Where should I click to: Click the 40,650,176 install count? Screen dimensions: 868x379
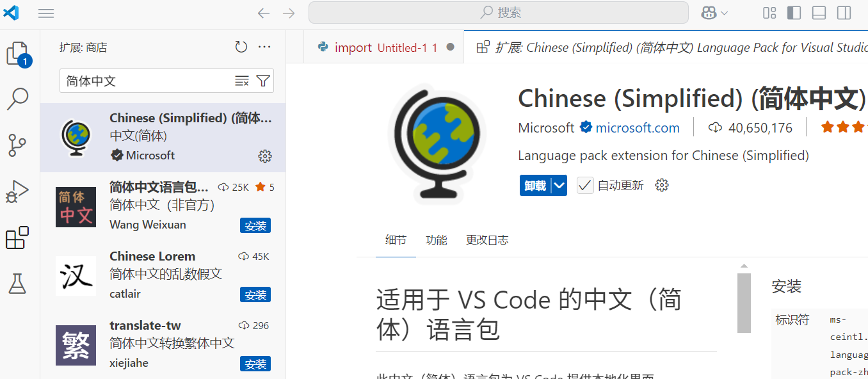click(751, 128)
